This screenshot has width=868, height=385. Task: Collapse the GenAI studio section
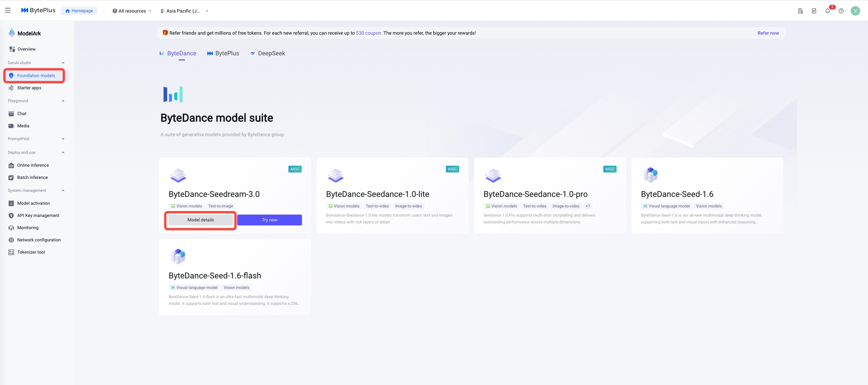pos(63,63)
